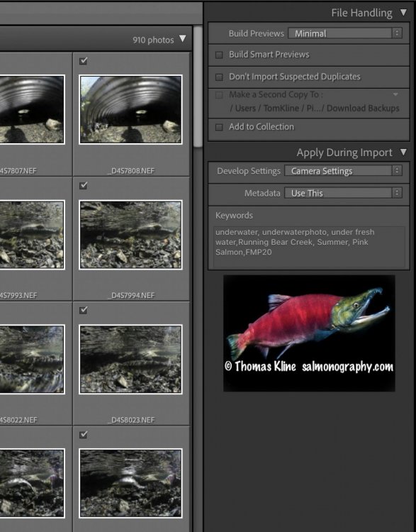The width and height of the screenshot is (416, 532).
Task: Click the 910 photos count label
Action: 153,40
